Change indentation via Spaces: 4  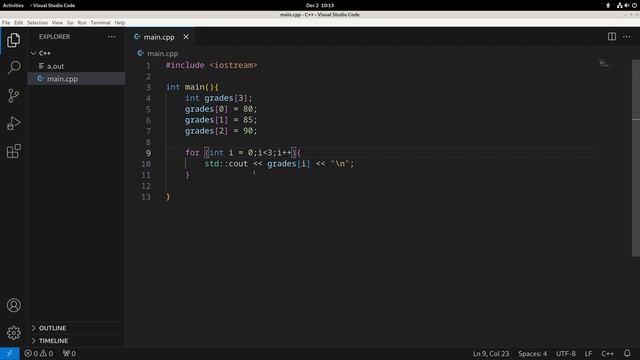tap(533, 353)
